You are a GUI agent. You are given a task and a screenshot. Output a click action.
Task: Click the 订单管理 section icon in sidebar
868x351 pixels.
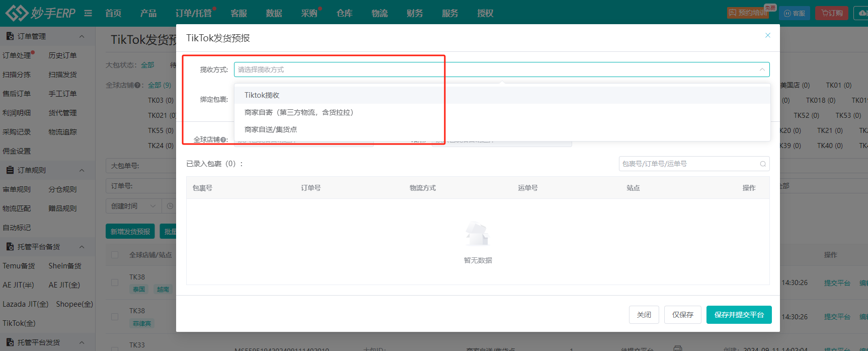click(10, 36)
